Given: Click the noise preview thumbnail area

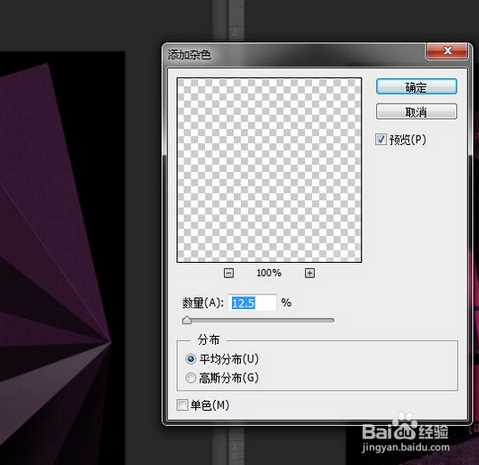Looking at the screenshot, I should point(269,170).
